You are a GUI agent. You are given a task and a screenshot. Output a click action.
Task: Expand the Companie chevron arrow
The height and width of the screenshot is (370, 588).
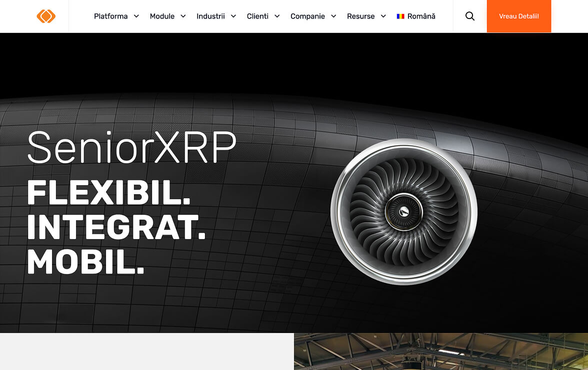(x=333, y=16)
